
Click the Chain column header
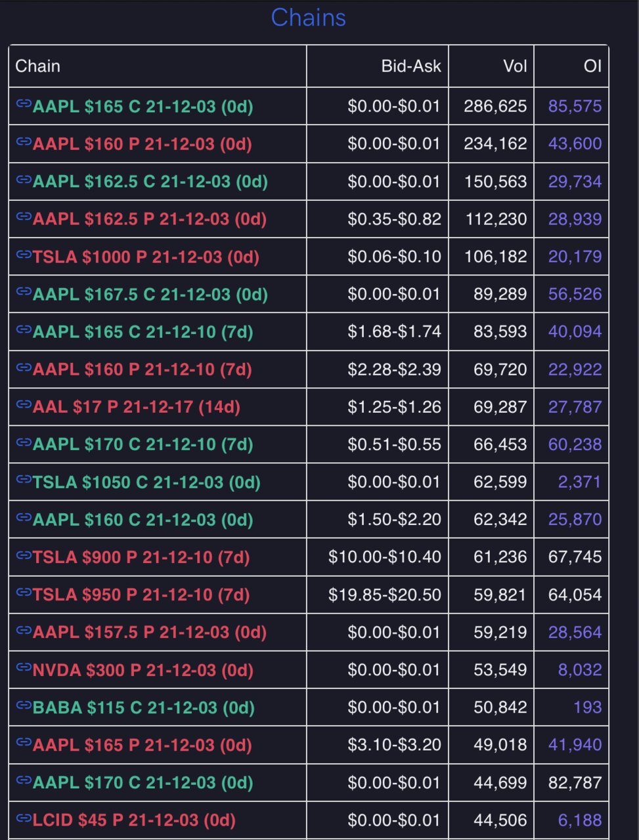coord(38,66)
